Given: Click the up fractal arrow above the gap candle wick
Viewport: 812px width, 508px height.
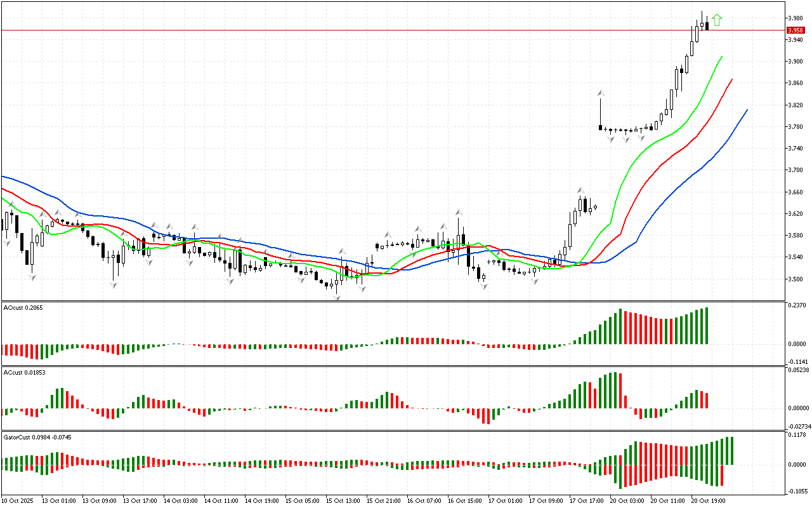Looking at the screenshot, I should [600, 93].
